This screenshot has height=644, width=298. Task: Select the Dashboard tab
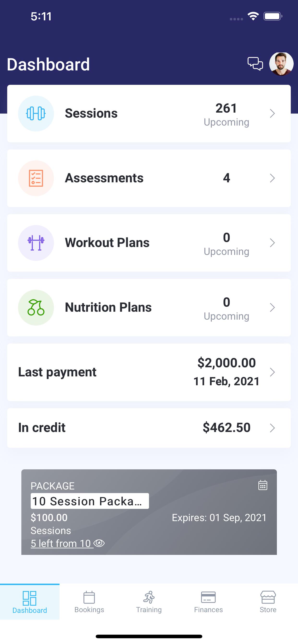pyautogui.click(x=30, y=602)
